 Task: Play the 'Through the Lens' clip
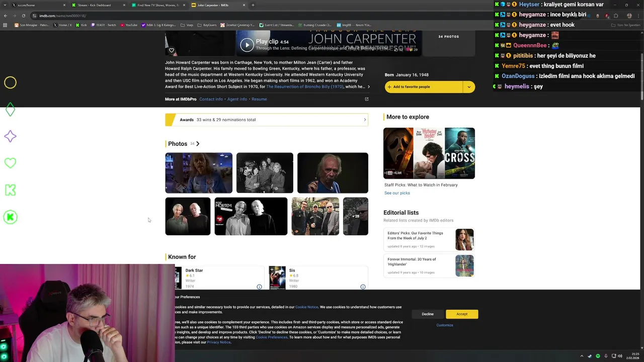[247, 45]
